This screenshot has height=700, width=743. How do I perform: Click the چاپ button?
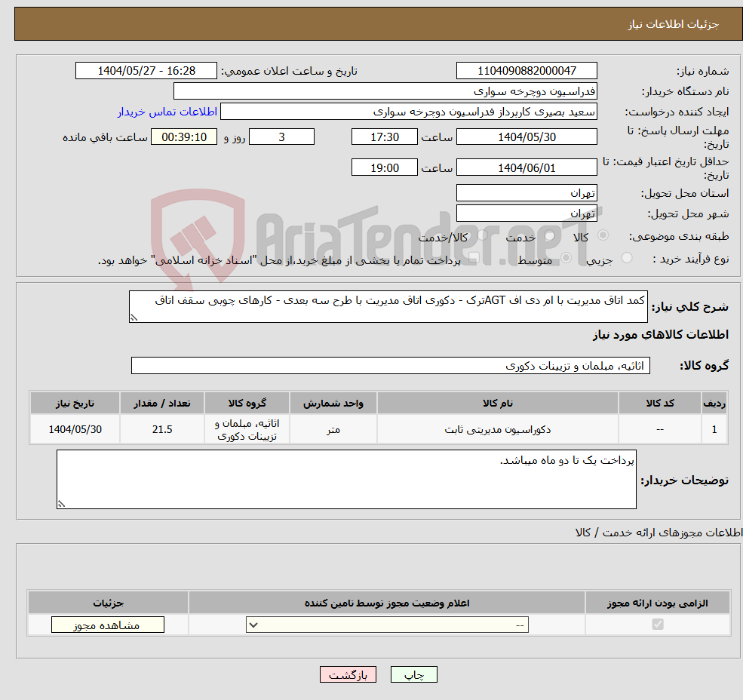coord(413,674)
